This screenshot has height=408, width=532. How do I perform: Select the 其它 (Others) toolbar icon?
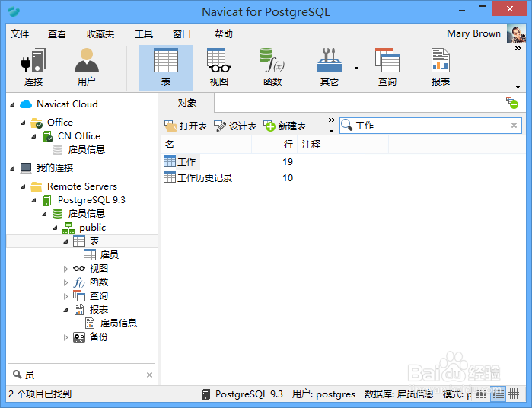coord(329,68)
